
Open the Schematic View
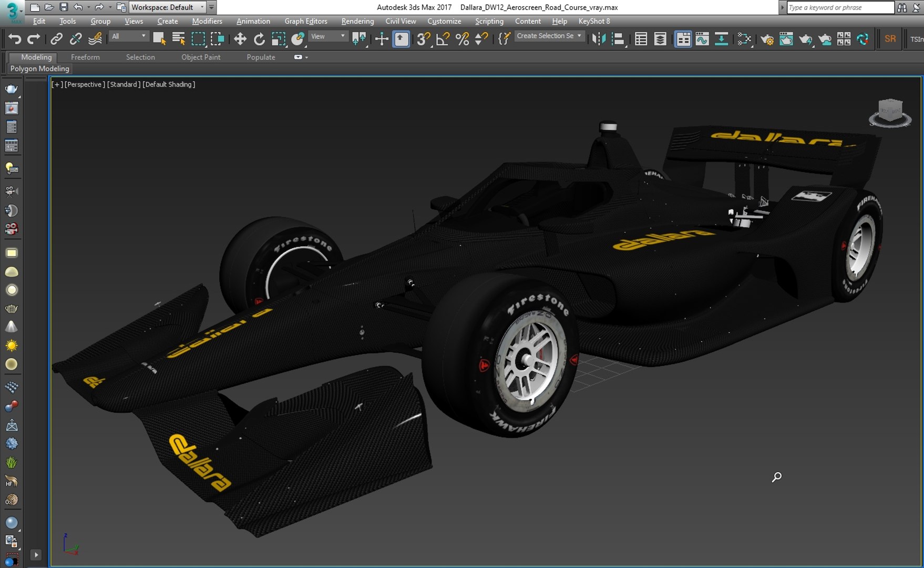(x=722, y=39)
